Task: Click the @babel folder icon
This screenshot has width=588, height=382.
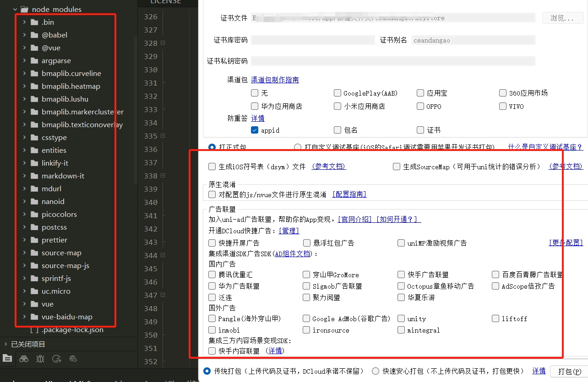Action: click(x=34, y=35)
